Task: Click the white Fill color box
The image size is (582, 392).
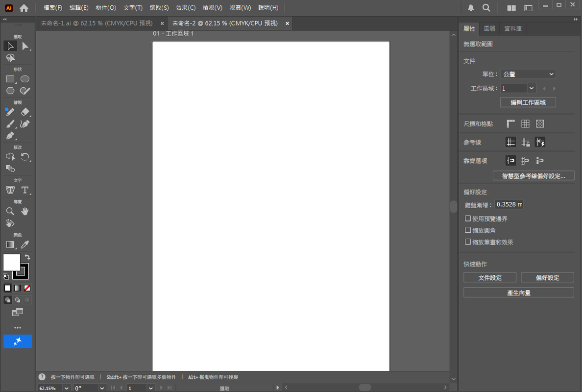Action: (x=11, y=262)
